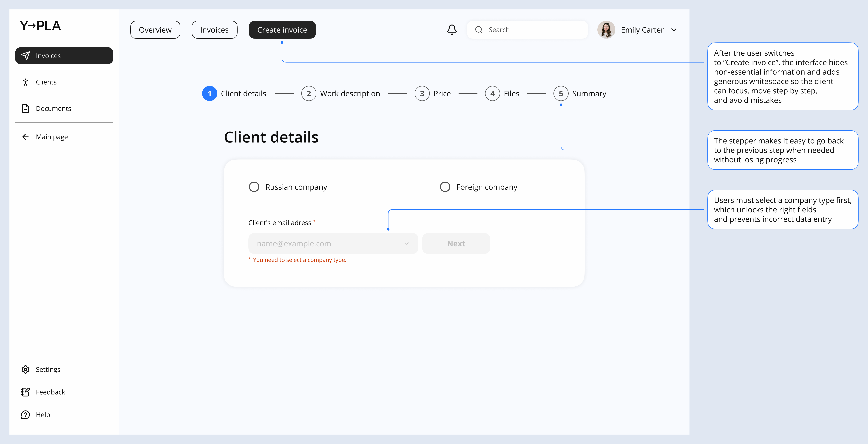Image resolution: width=868 pixels, height=444 pixels.
Task: Click the Create invoice button
Action: coord(282,30)
